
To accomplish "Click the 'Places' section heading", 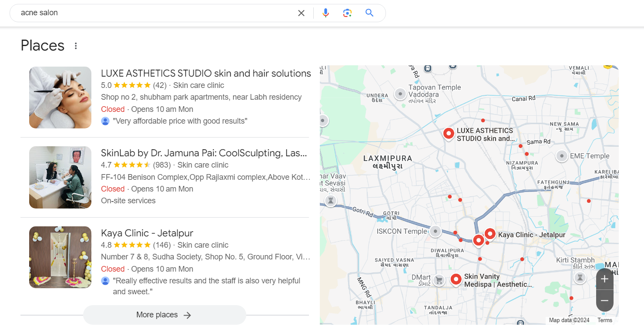I will [43, 46].
